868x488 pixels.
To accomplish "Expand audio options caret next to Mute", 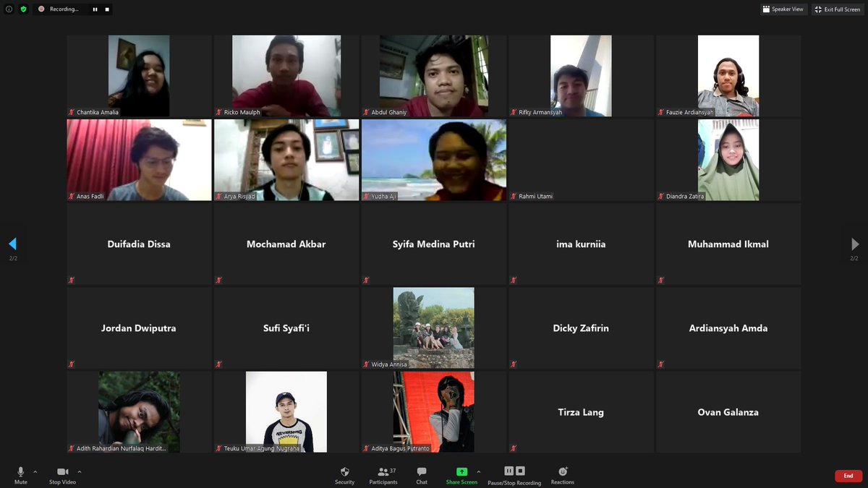I will coord(35,472).
